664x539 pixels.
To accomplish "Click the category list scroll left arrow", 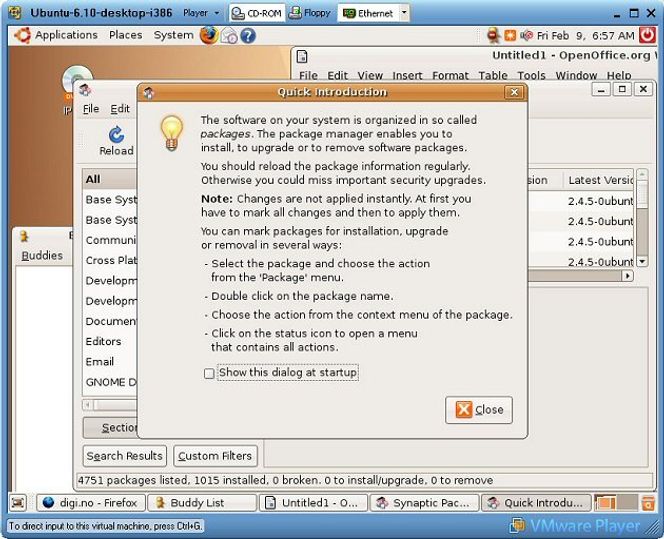I will pos(88,405).
